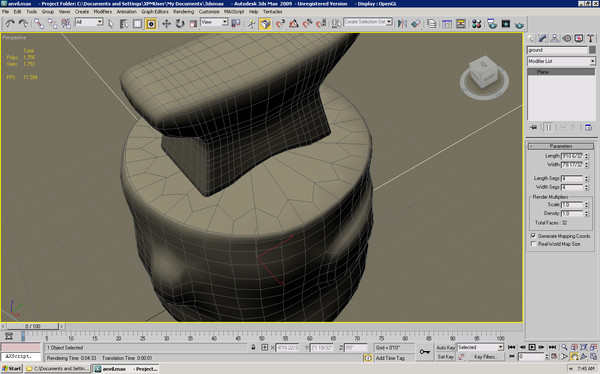Open the Graph Editors menu
Image resolution: width=600 pixels, height=374 pixels.
pos(155,11)
